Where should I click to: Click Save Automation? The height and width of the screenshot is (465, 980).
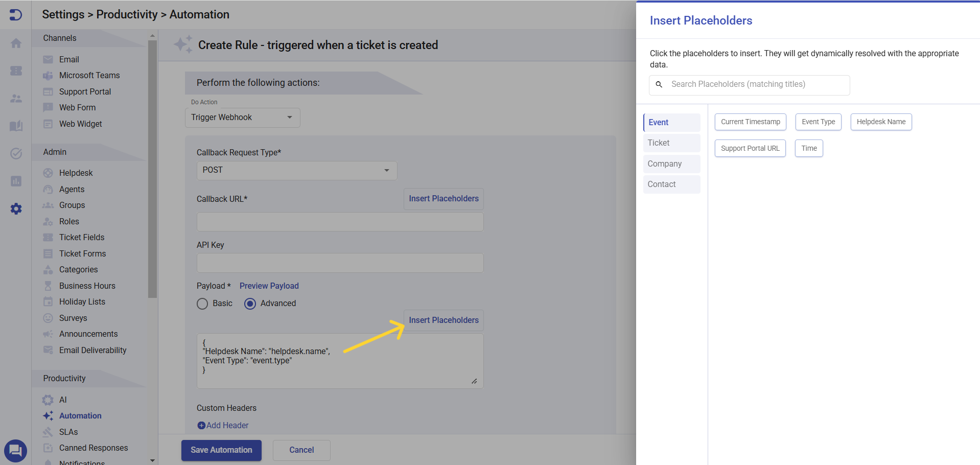221,450
